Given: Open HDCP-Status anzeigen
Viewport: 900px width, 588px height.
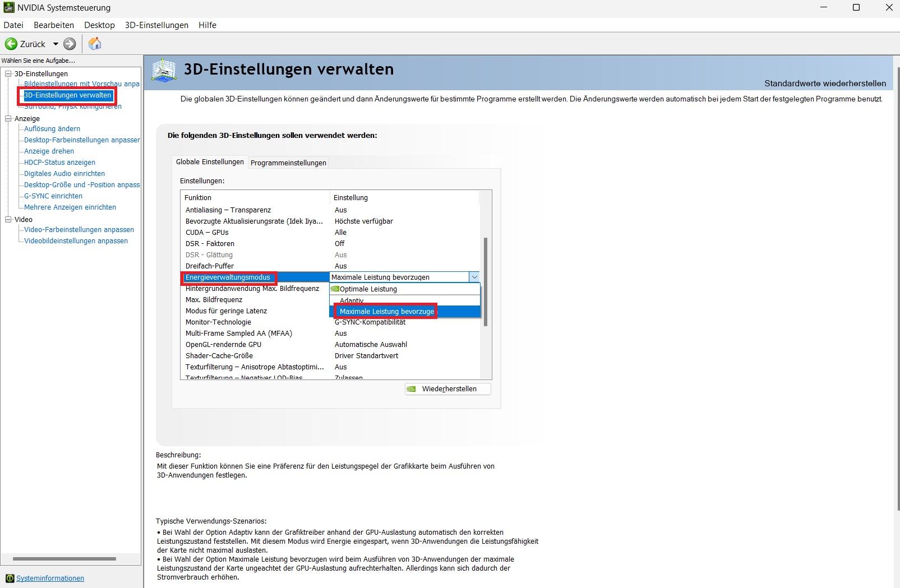Looking at the screenshot, I should 59,163.
